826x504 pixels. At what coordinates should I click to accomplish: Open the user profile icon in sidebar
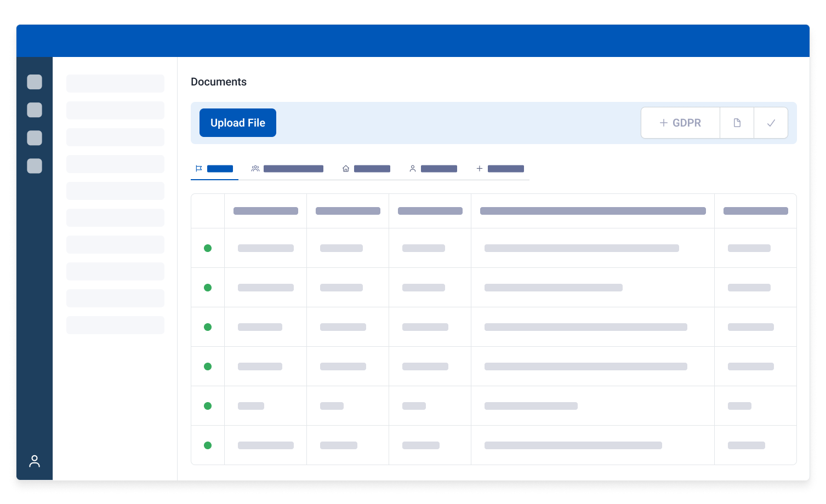click(35, 461)
